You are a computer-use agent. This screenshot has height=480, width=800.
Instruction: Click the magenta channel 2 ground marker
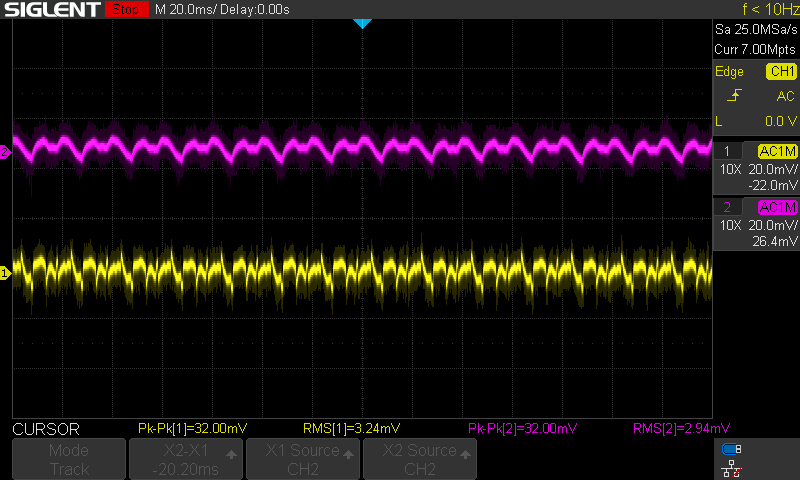(5, 152)
